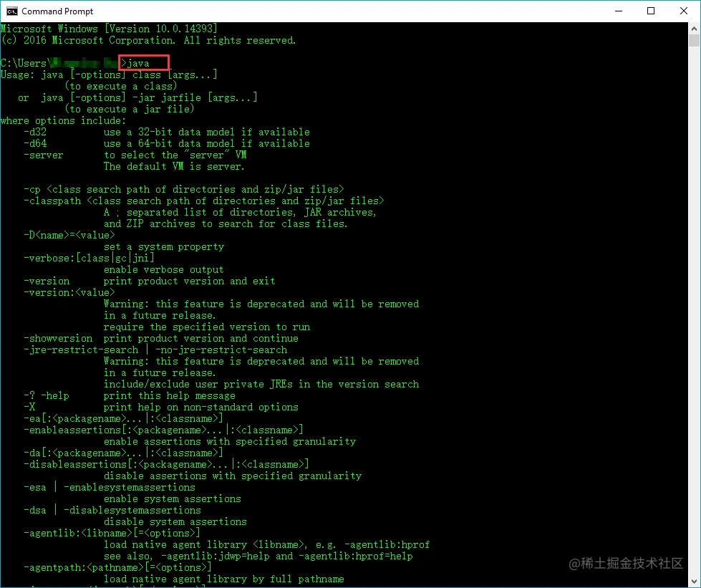This screenshot has width=701, height=588.
Task: Click the '-cp <class search path' line
Action: click(184, 189)
